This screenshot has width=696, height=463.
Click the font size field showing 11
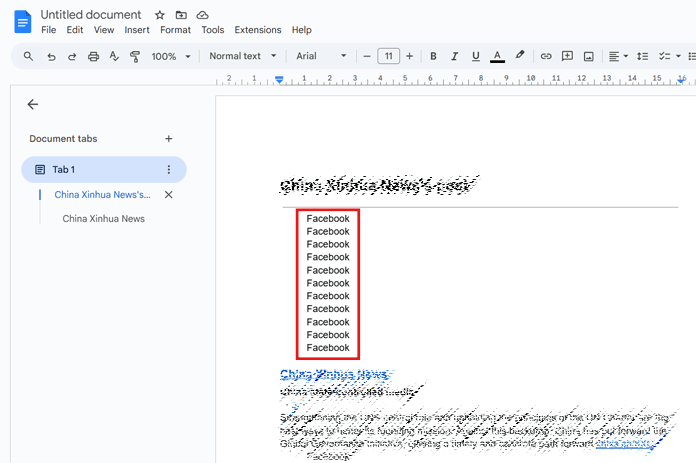tap(388, 56)
